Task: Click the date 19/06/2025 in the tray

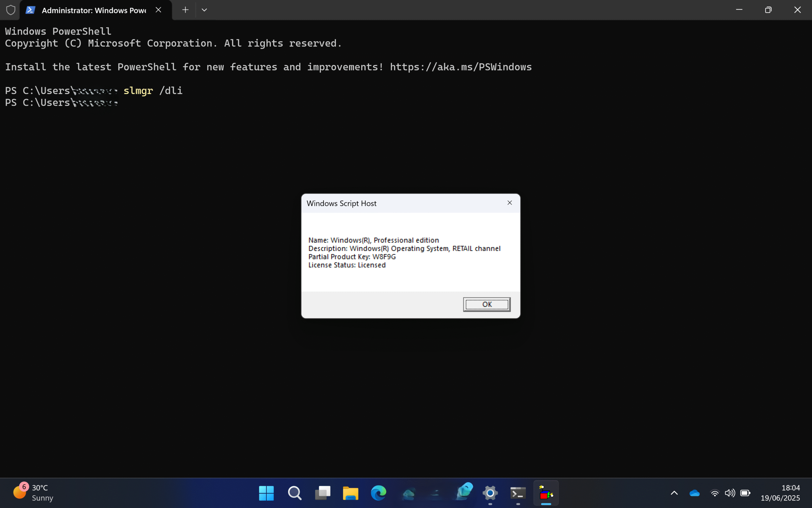Action: (x=780, y=498)
